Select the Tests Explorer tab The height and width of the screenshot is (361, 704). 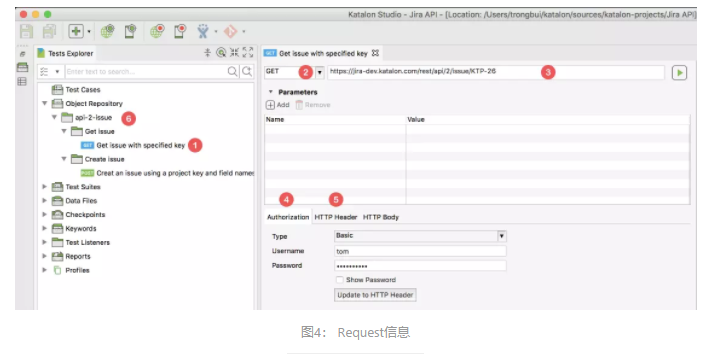coord(66,53)
